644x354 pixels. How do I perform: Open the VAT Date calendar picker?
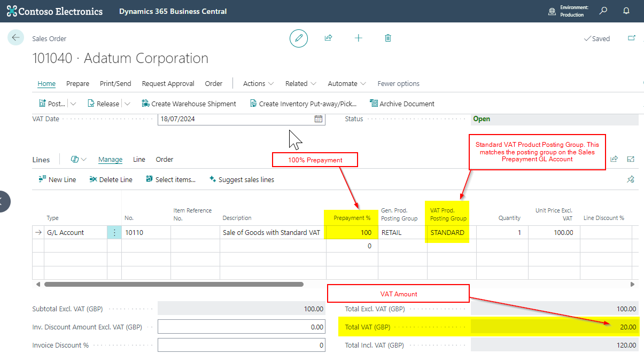319,119
